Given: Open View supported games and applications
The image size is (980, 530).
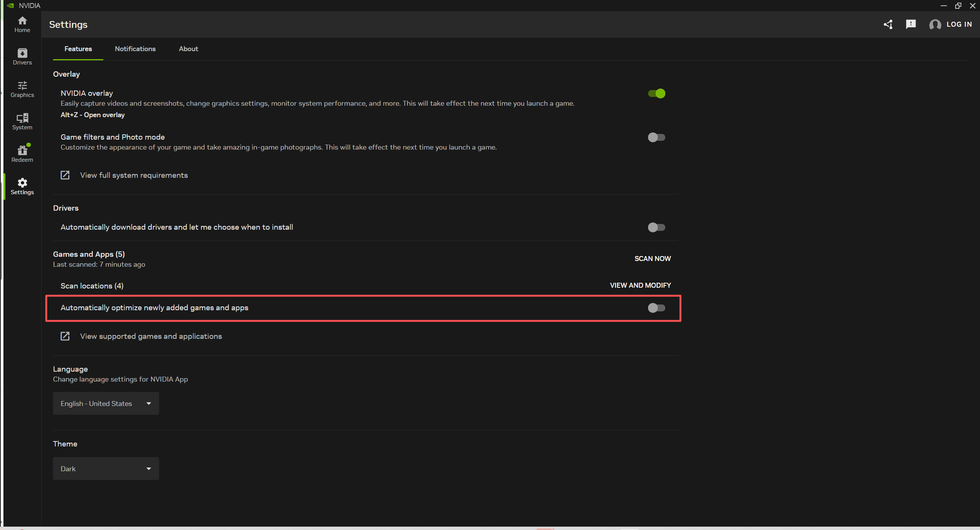Looking at the screenshot, I should (151, 336).
